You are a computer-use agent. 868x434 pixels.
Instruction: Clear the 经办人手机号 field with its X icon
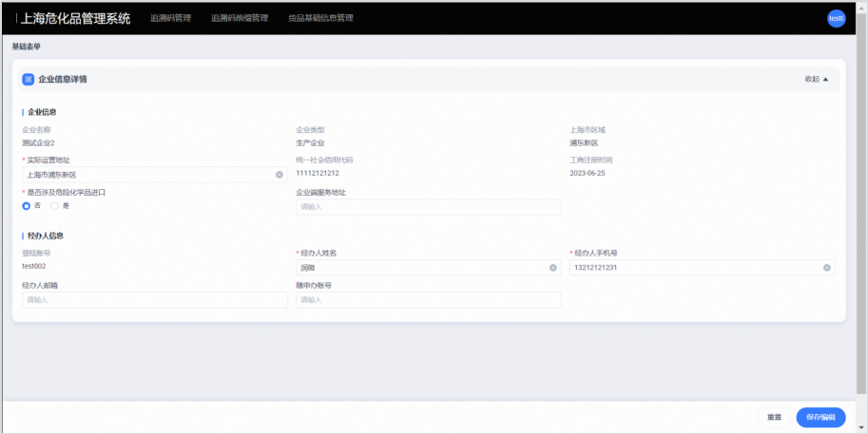(827, 268)
